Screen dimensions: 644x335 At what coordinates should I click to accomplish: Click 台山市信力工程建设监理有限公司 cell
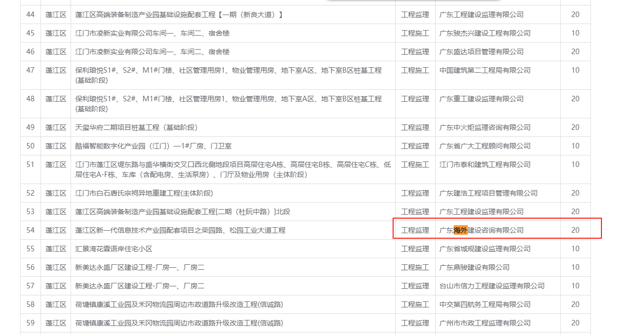coord(491,286)
